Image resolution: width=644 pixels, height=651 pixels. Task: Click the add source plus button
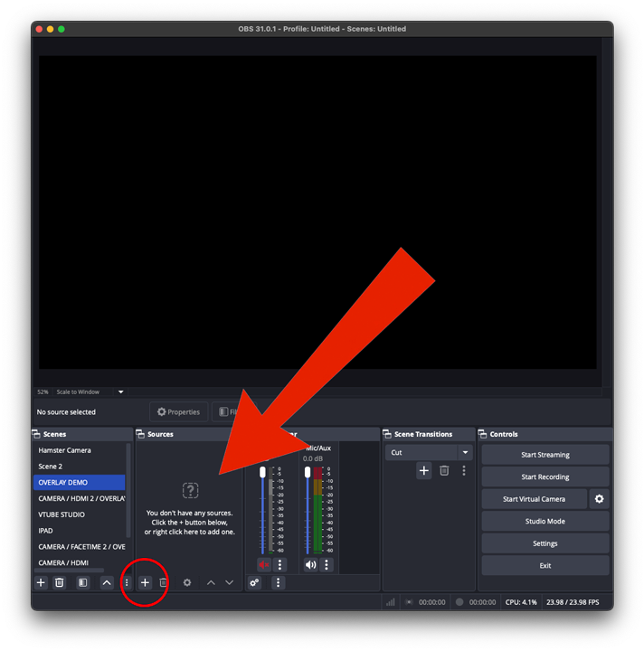pyautogui.click(x=145, y=583)
